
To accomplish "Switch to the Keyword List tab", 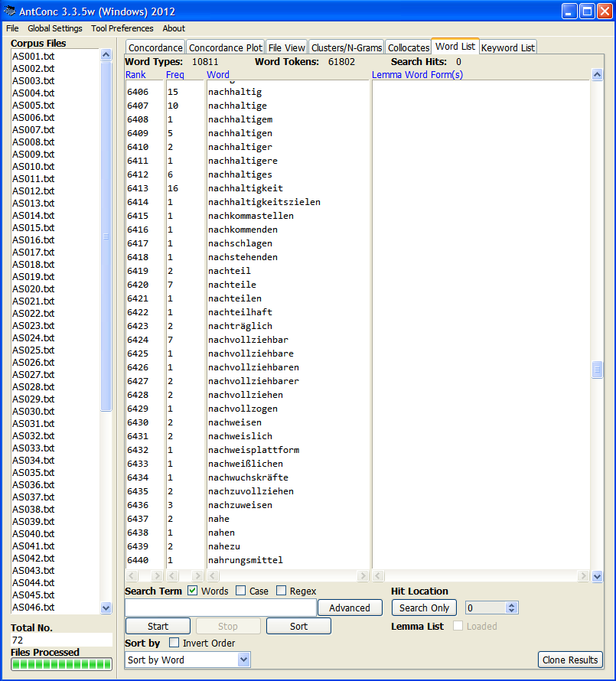I will pyautogui.click(x=507, y=47).
